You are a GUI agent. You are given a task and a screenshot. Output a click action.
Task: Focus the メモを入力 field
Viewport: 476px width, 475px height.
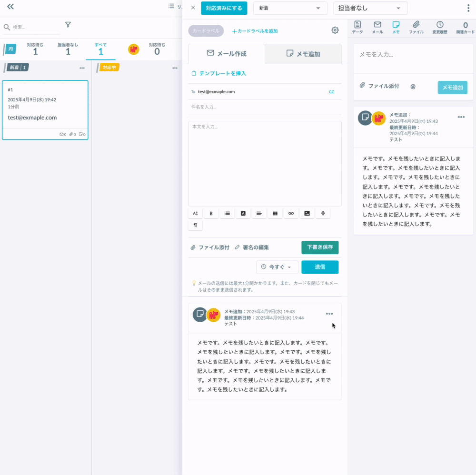point(413,59)
